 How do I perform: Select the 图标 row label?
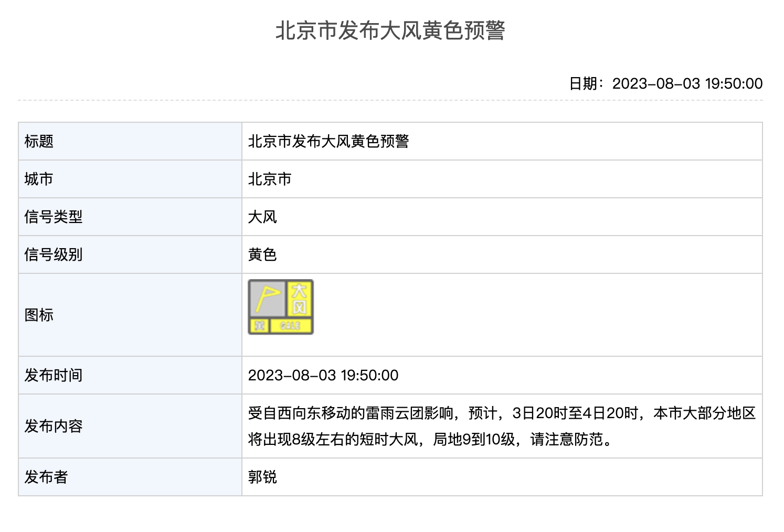click(39, 315)
